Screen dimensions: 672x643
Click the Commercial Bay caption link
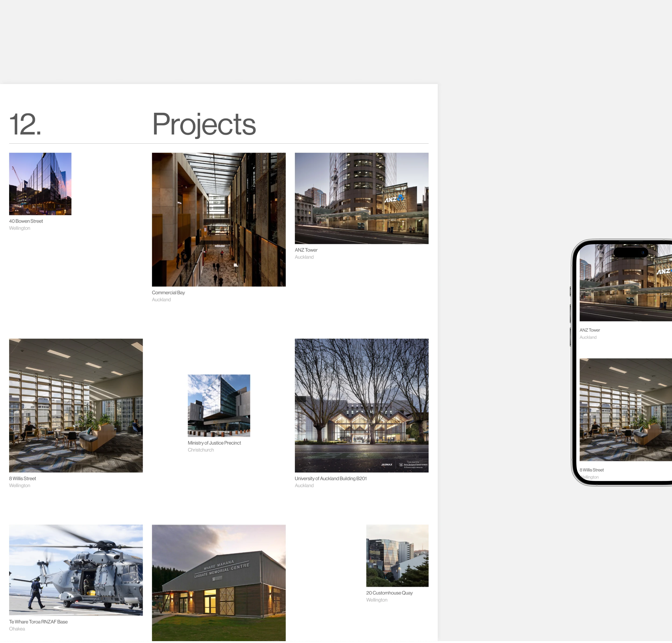pyautogui.click(x=168, y=292)
